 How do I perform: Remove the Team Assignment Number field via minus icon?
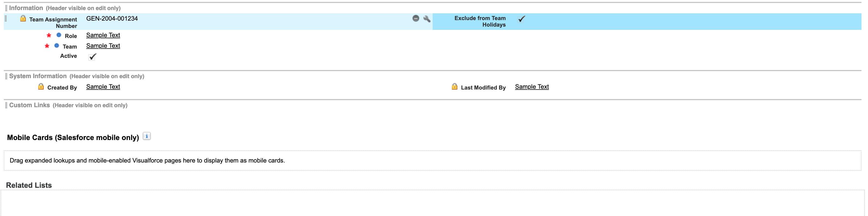tap(416, 18)
